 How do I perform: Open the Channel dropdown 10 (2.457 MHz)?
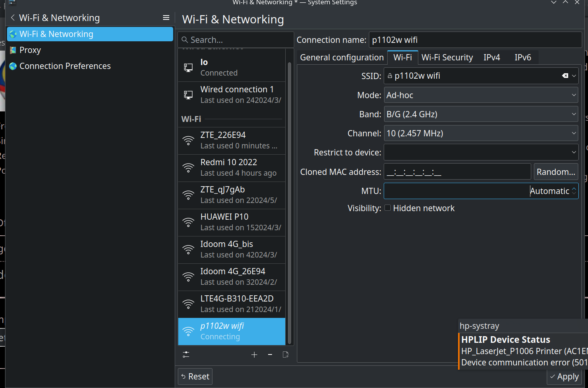tap(481, 133)
